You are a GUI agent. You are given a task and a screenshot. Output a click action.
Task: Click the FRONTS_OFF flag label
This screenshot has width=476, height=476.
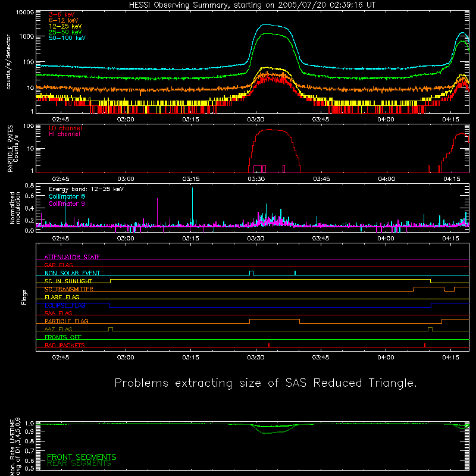point(63,337)
